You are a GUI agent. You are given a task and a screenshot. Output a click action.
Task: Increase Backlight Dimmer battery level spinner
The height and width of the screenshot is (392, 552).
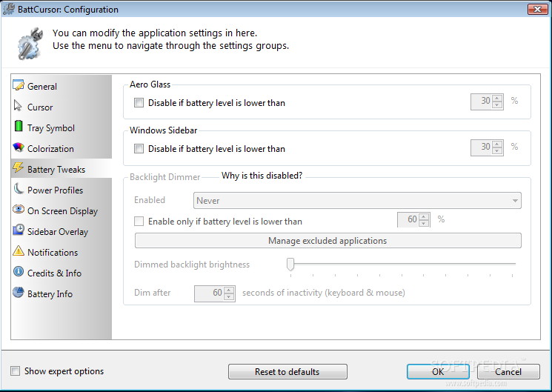pos(424,216)
